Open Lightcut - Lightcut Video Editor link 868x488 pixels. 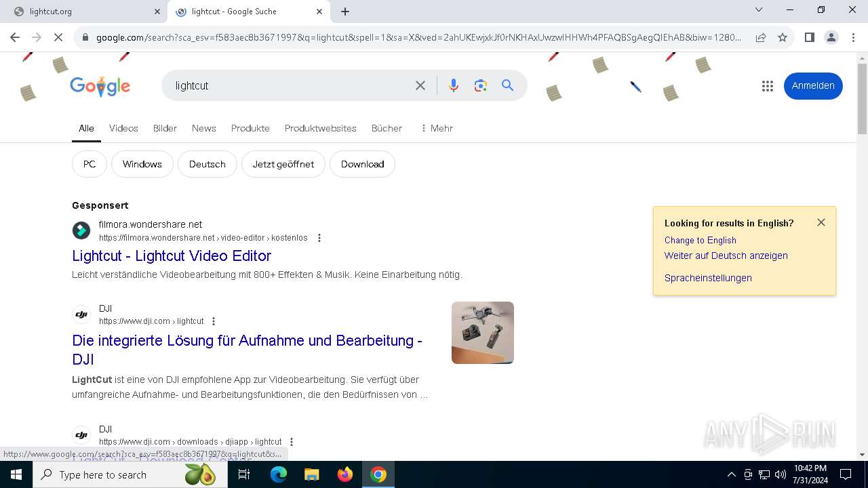click(x=172, y=256)
